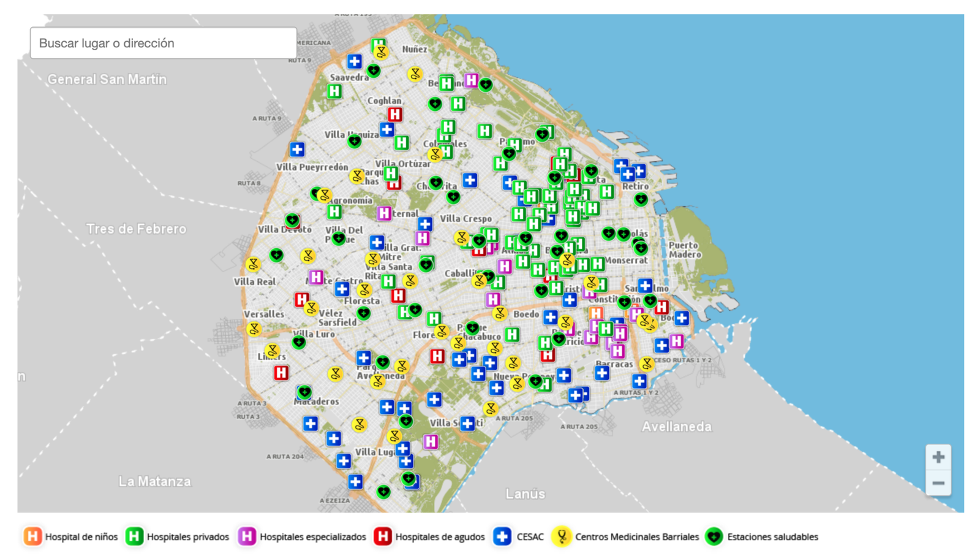Select the yellow barrial center marker below Versalles
Viewport: 980px width, 556px height.
click(x=254, y=329)
